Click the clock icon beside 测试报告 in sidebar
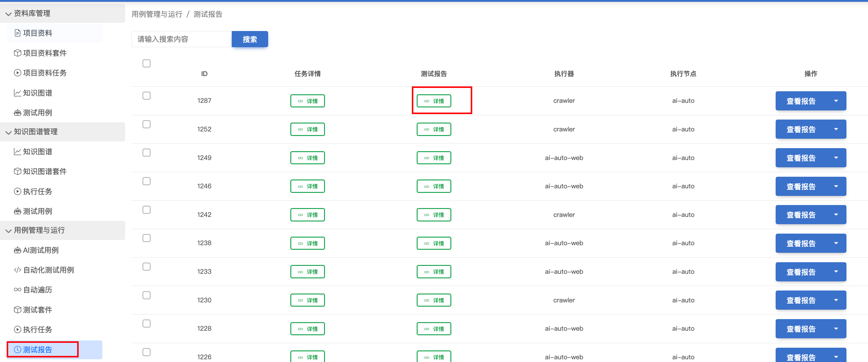Viewport: 868px width, 362px height. 18,350
